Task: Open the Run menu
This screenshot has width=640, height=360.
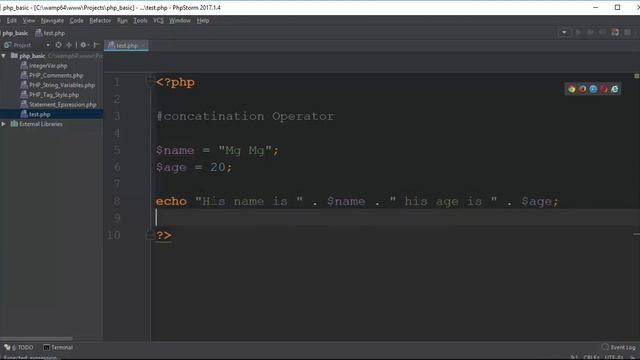Action: 122,20
